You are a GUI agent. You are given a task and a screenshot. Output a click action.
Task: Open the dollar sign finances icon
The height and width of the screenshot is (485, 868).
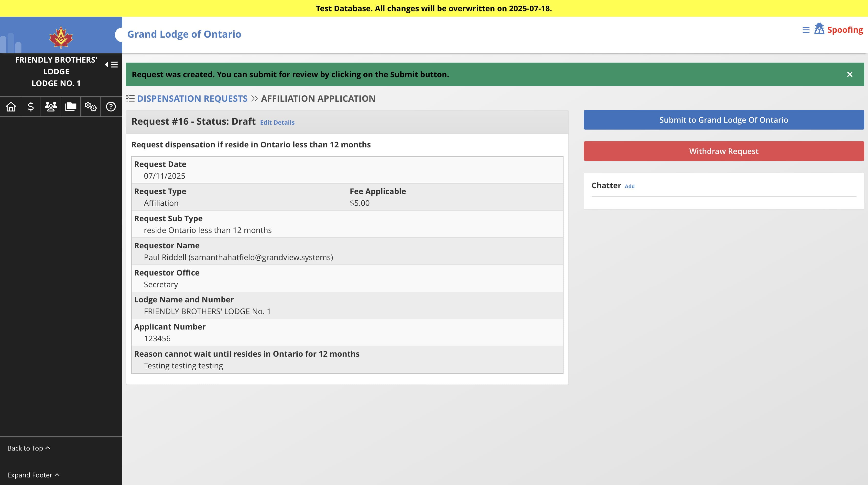[x=31, y=107]
